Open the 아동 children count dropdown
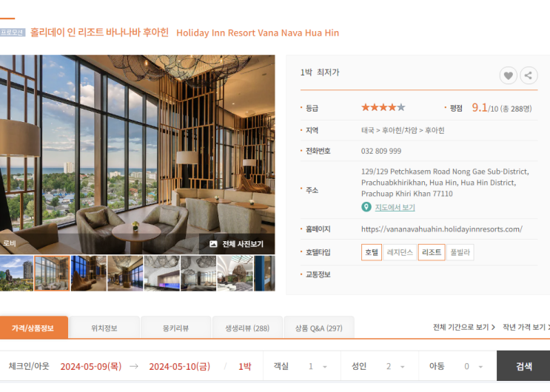 (x=474, y=366)
